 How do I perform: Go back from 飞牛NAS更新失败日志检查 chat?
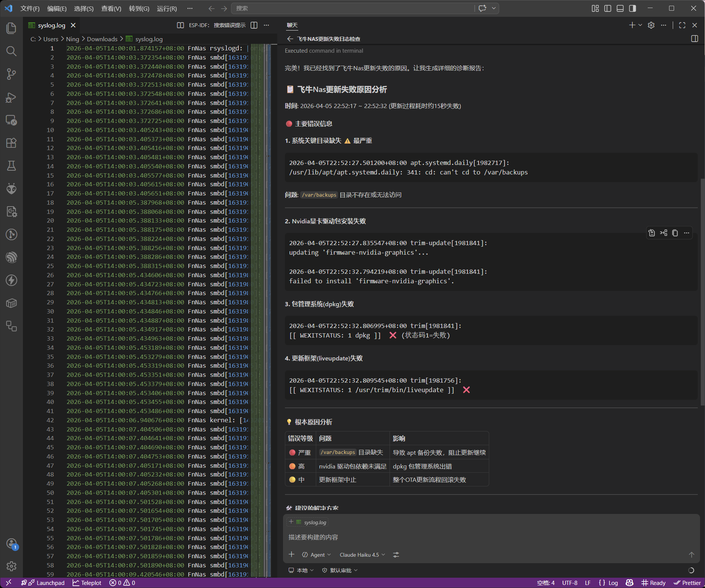[x=290, y=39]
